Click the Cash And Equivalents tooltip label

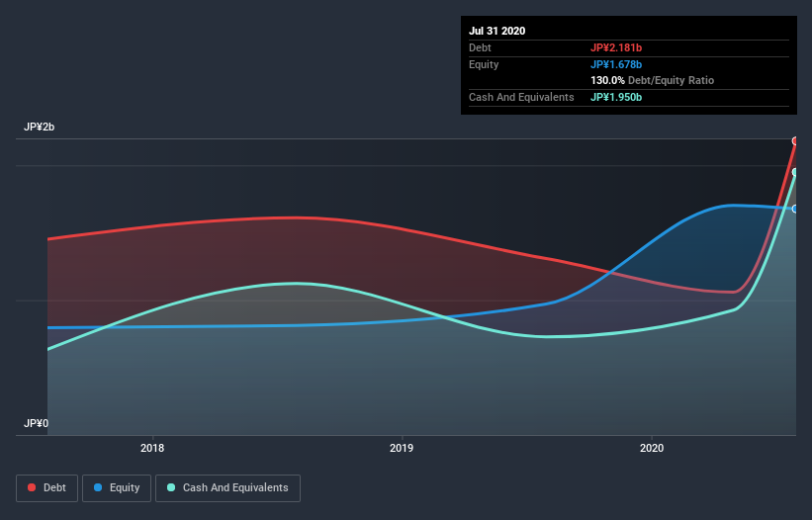click(x=521, y=97)
